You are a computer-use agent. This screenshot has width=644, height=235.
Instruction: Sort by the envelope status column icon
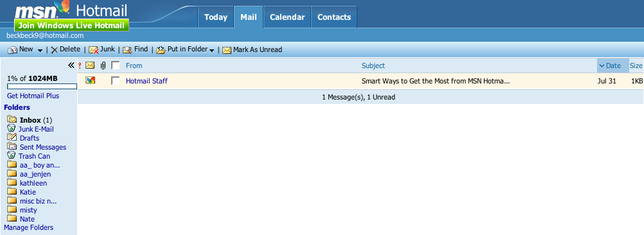(90, 65)
